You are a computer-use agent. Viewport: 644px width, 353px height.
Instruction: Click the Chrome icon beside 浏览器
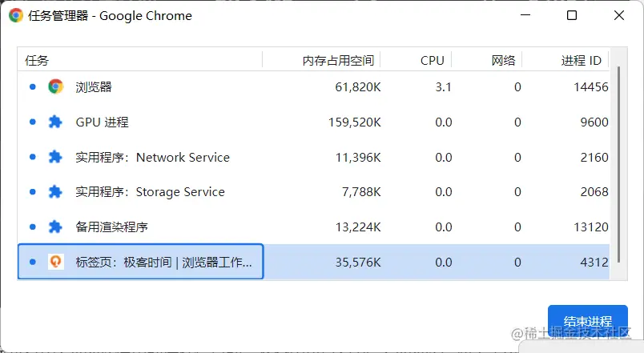coord(55,87)
